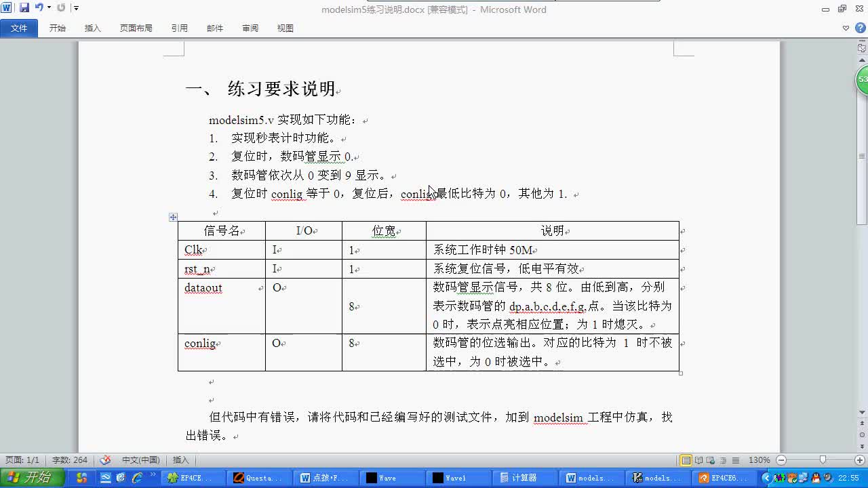The image size is (868, 488).
Task: Click the heading 练习要求说明
Action: (281, 89)
